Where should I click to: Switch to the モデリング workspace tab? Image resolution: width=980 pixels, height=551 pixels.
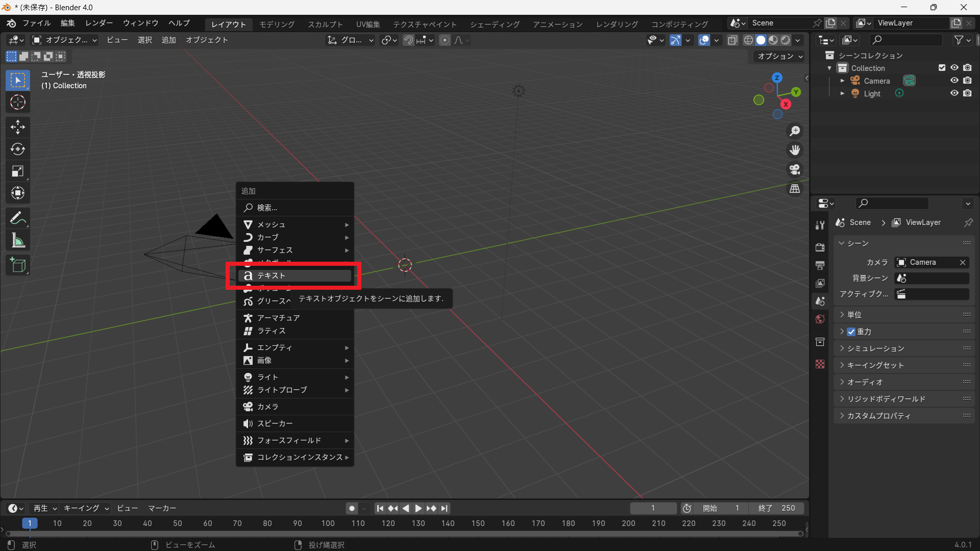pyautogui.click(x=277, y=24)
